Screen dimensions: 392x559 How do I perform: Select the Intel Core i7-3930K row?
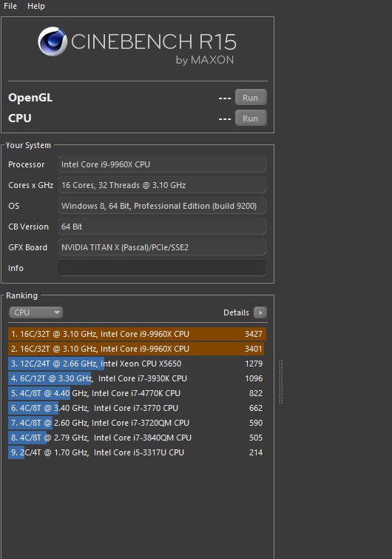click(x=137, y=378)
